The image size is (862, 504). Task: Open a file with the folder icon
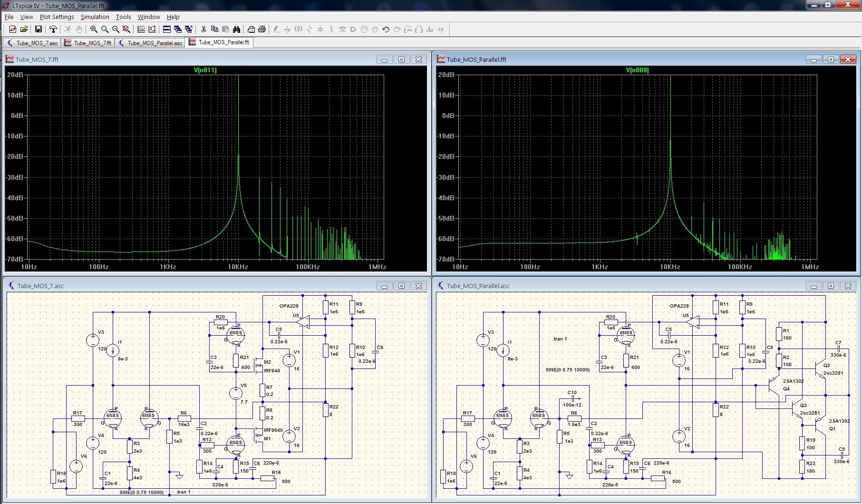pos(24,29)
